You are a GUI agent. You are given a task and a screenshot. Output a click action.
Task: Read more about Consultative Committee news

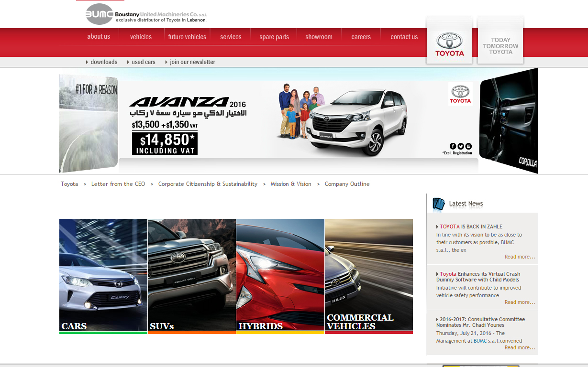click(x=520, y=348)
